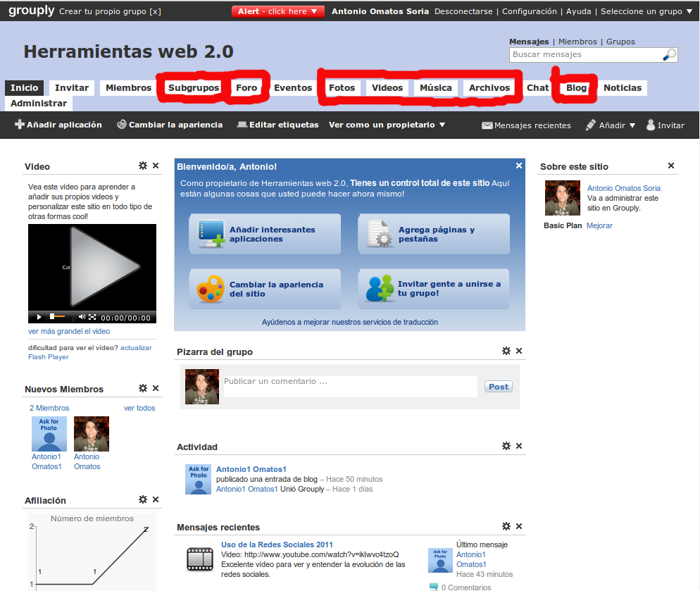Go to the Blog tab
700x591 pixels.
tap(576, 87)
